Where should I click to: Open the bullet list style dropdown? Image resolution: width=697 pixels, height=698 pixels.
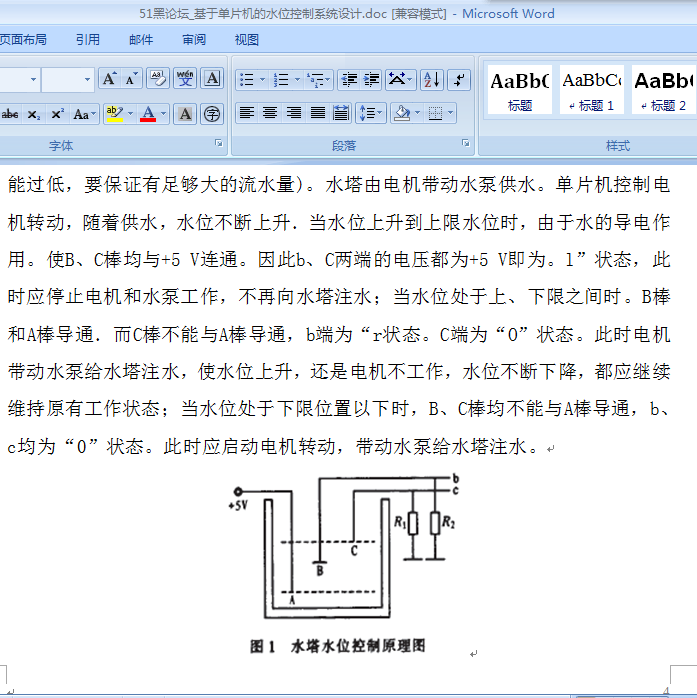262,79
